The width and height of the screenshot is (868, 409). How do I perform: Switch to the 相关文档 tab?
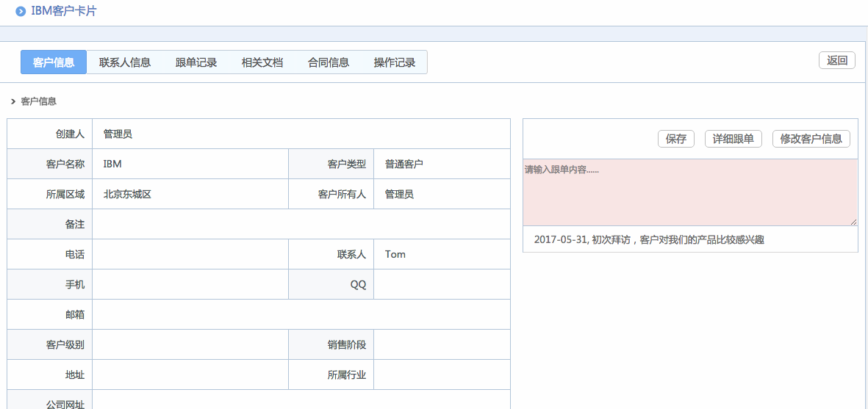(x=262, y=62)
